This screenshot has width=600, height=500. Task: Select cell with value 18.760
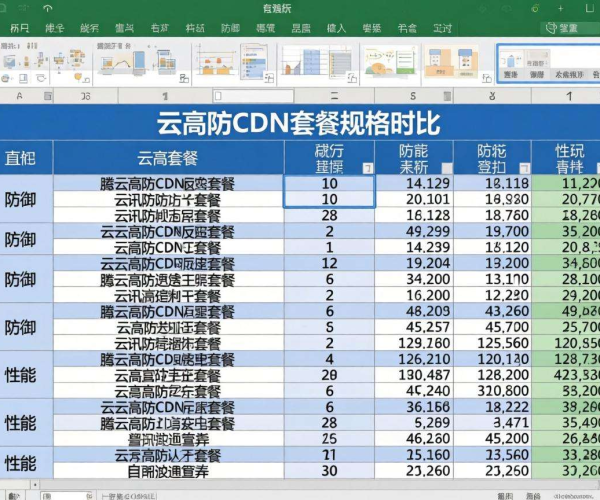492,215
